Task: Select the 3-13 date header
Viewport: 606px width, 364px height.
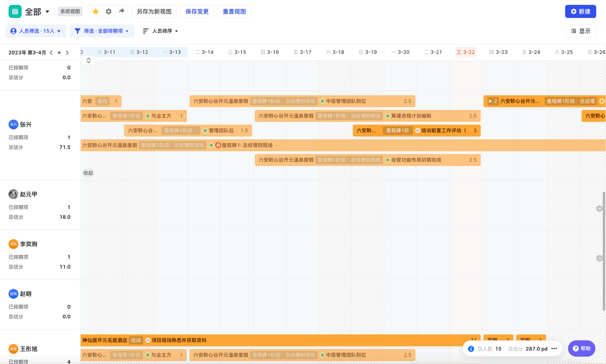Action: click(171, 52)
